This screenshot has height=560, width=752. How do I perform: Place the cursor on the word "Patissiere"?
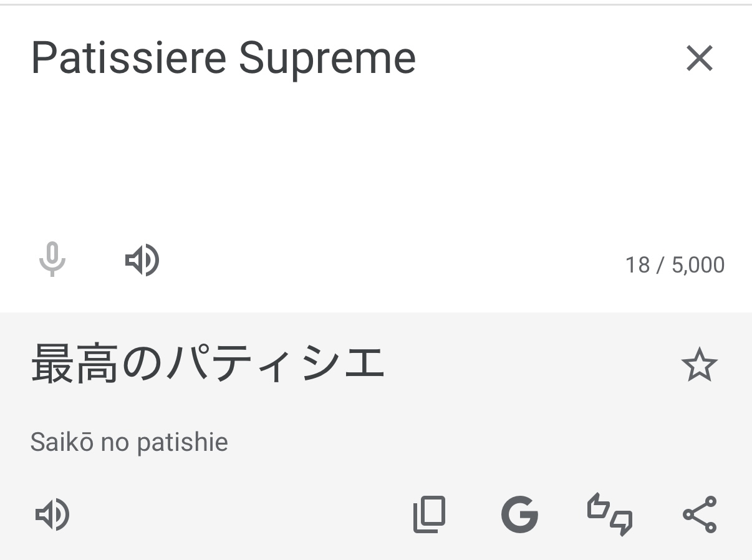click(x=128, y=57)
